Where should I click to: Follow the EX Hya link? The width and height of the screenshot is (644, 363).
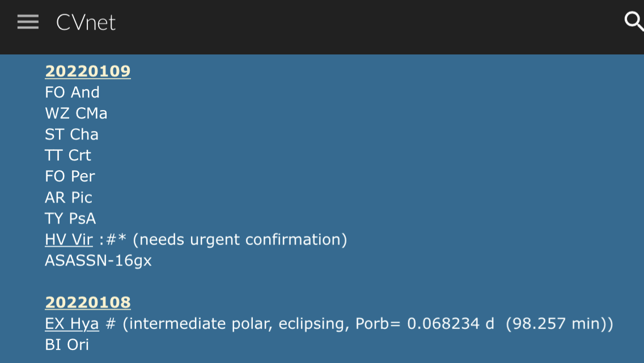72,324
